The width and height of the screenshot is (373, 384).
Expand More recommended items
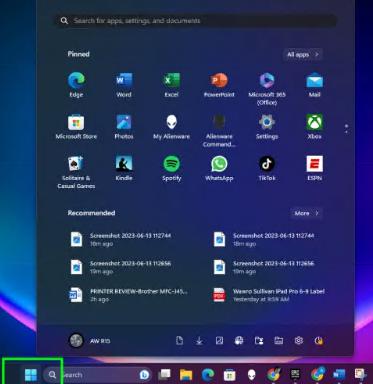click(306, 213)
